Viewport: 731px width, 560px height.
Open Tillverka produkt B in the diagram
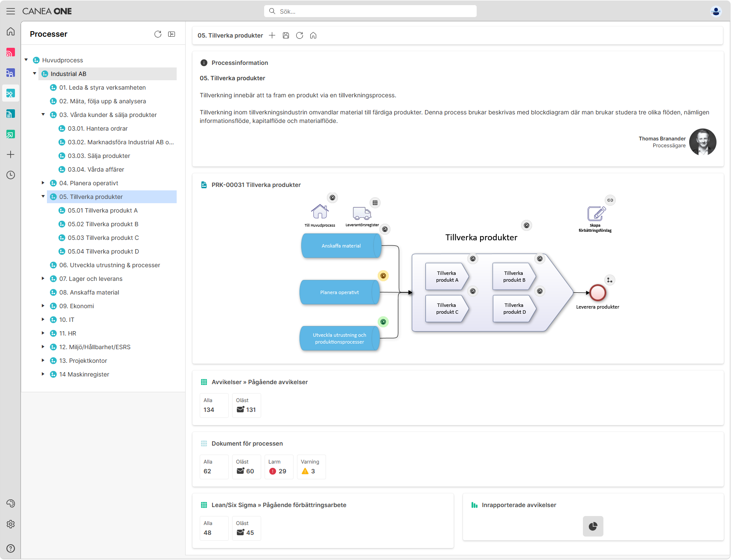pyautogui.click(x=514, y=277)
